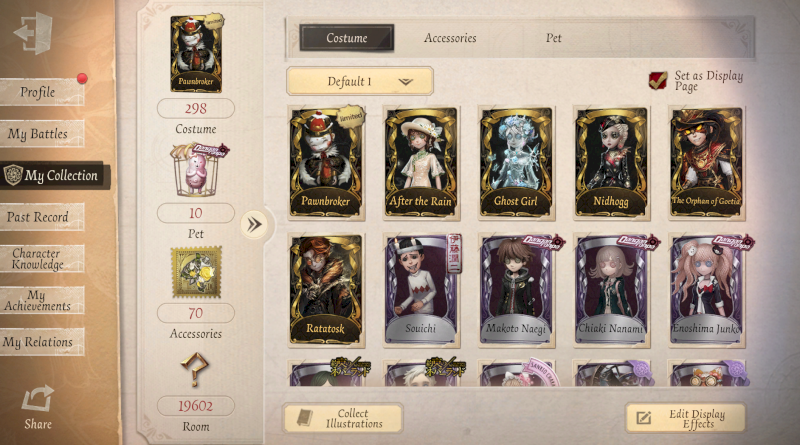Tap the Share arrow icon

pos(38,398)
